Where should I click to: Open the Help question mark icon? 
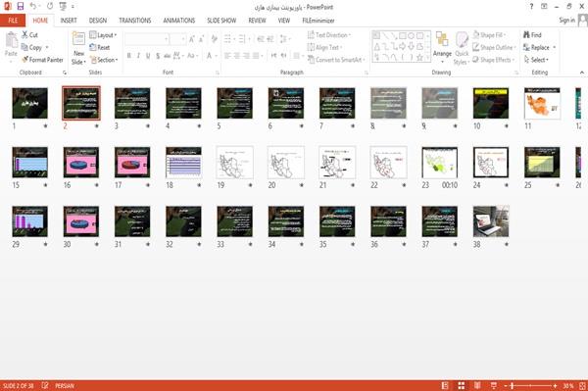point(531,7)
